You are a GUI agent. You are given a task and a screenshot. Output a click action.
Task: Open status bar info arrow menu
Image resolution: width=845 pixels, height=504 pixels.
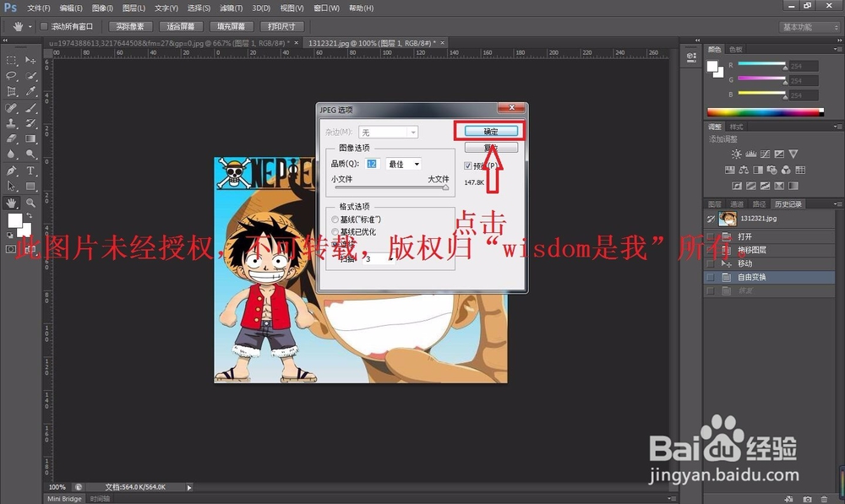coord(189,487)
